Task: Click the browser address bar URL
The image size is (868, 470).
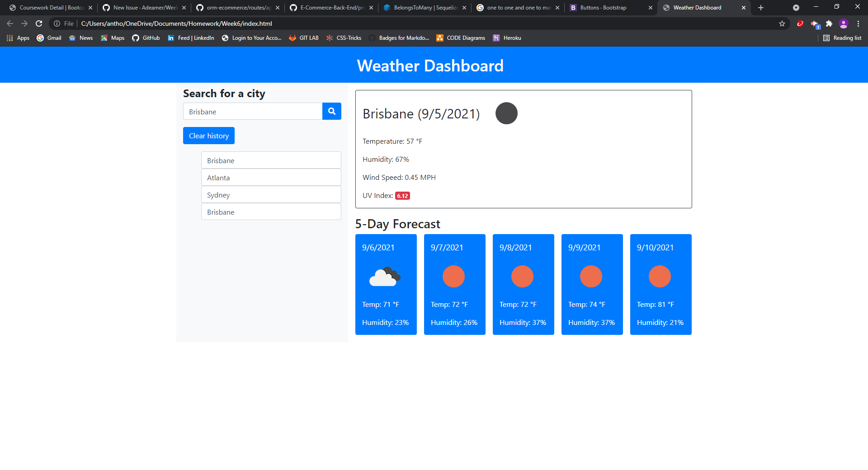Action: (177, 23)
